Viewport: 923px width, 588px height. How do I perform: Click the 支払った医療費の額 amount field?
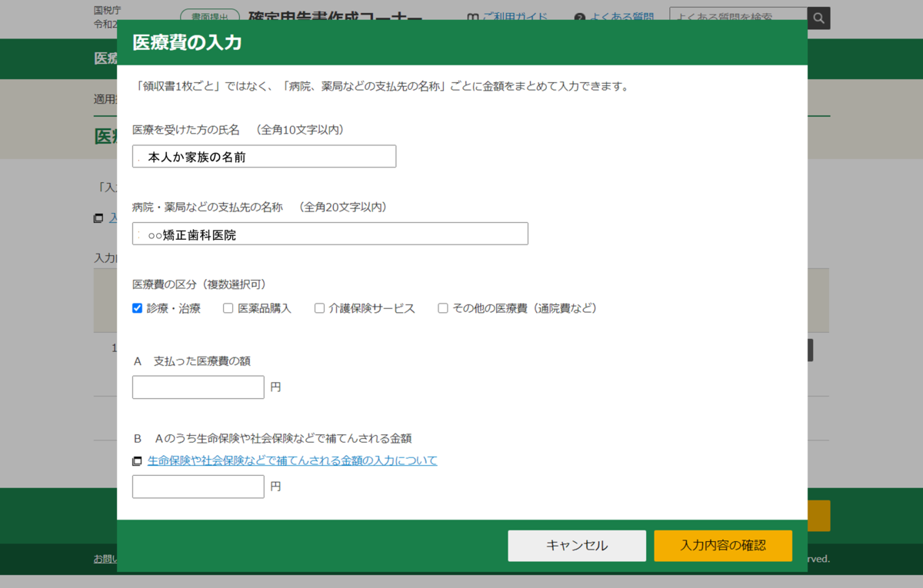point(198,387)
